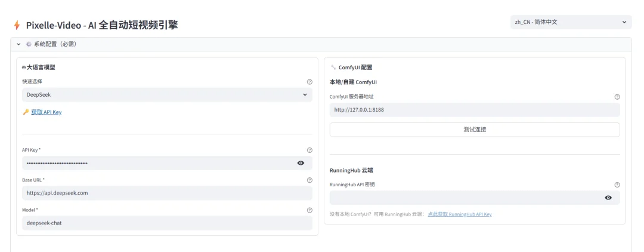Show the DeepSeek API Key with eye icon
Viewport: 644px width, 252px height.
pos(301,163)
